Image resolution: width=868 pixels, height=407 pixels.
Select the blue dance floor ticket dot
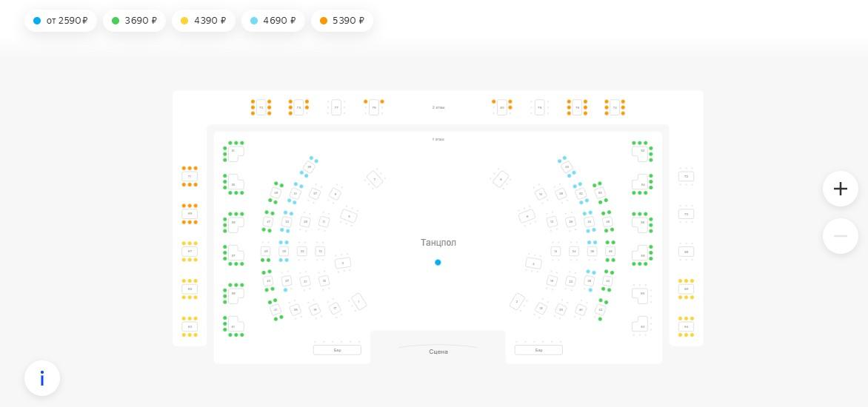(438, 262)
